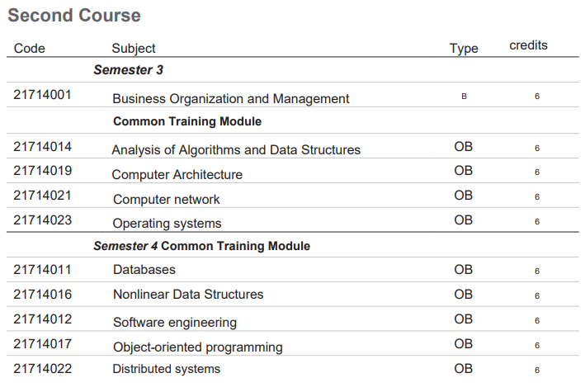Open the Databases subject
Image resolution: width=585 pixels, height=392 pixels.
144,270
